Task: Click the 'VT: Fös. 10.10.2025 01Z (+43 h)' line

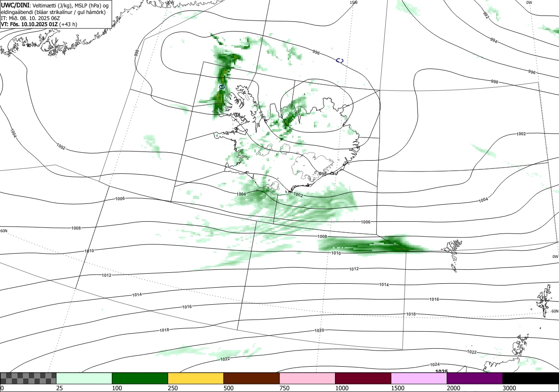Action: (39, 24)
